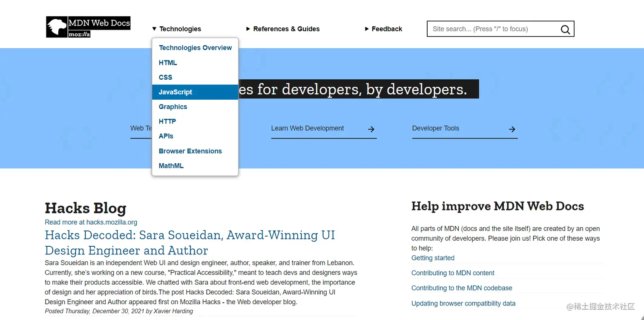The width and height of the screenshot is (644, 320).
Task: Open the Getting started link
Action: coord(433,258)
